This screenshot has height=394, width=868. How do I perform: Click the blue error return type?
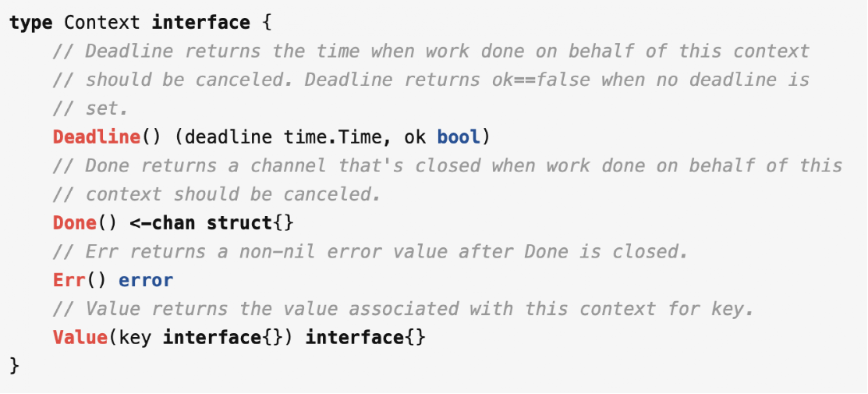pos(146,280)
